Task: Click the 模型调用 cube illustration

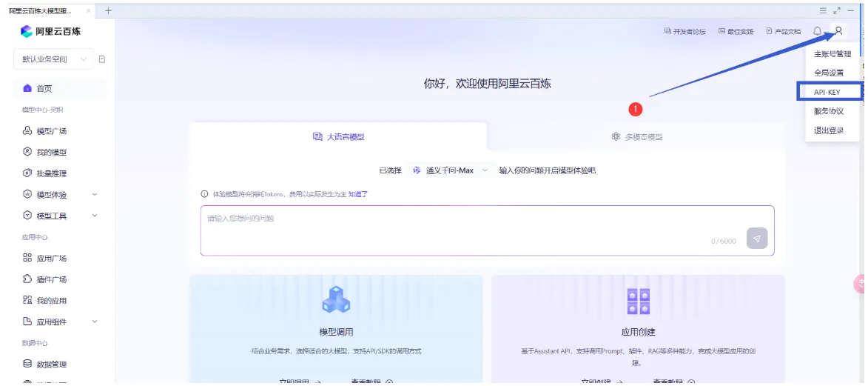Action: (336, 299)
